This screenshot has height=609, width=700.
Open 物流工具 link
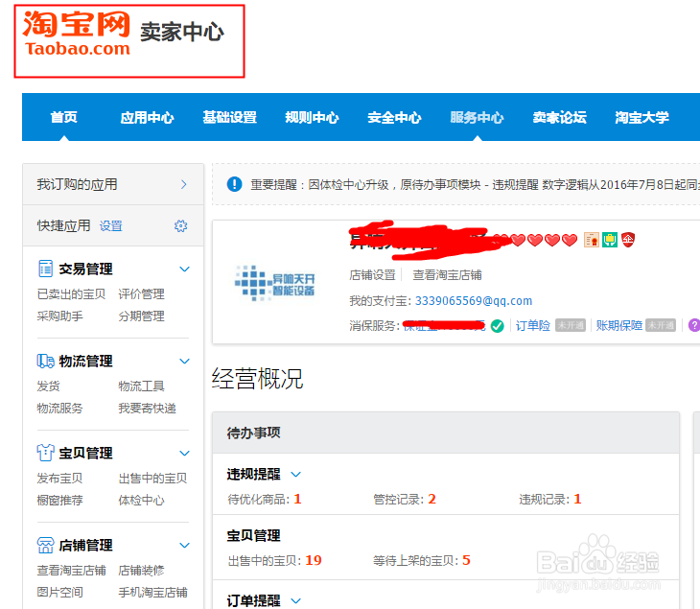coord(142,386)
